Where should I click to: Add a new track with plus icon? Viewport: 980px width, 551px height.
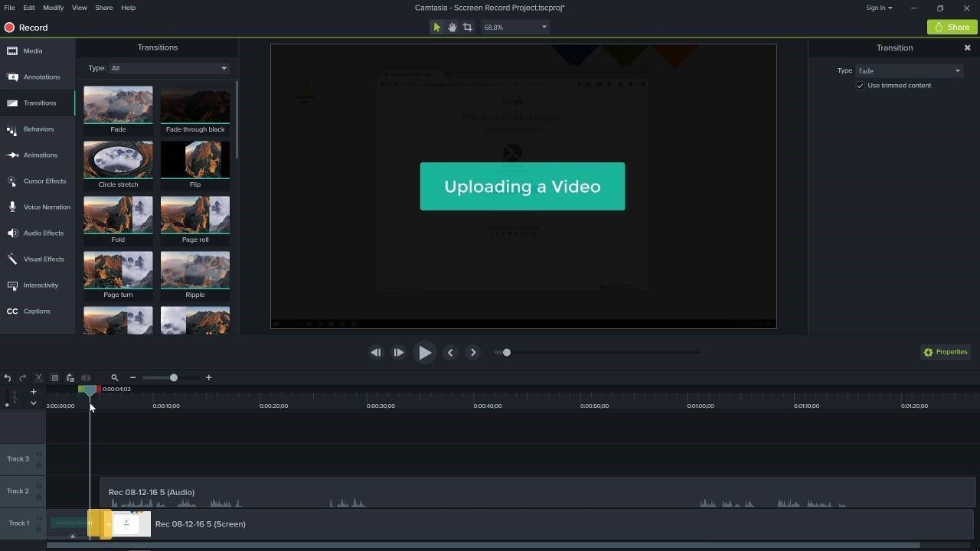click(x=33, y=392)
